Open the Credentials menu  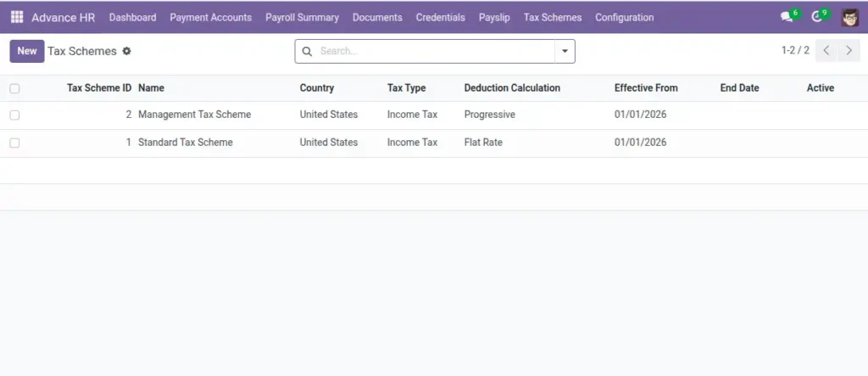[x=440, y=17]
